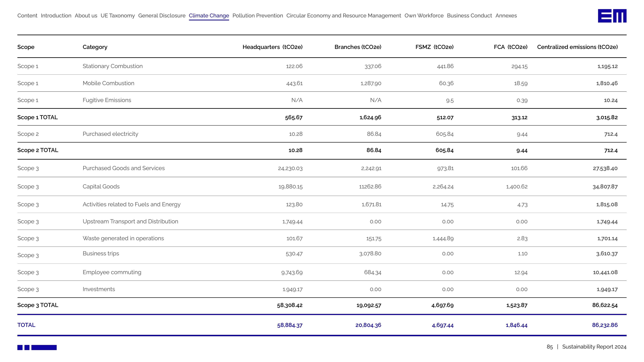Click the 86,232.86 centralized total value
The height and width of the screenshot is (362, 644).
pyautogui.click(x=605, y=325)
